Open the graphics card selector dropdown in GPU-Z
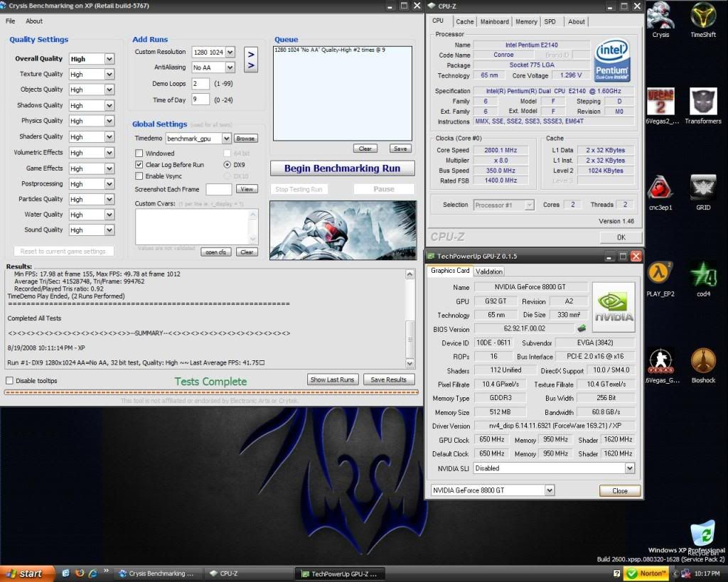 [550, 490]
